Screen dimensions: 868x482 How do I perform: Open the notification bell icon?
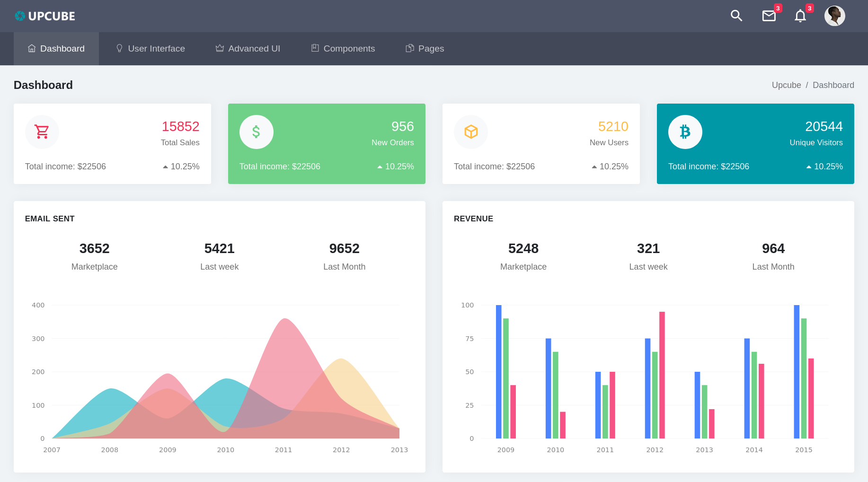pos(800,16)
